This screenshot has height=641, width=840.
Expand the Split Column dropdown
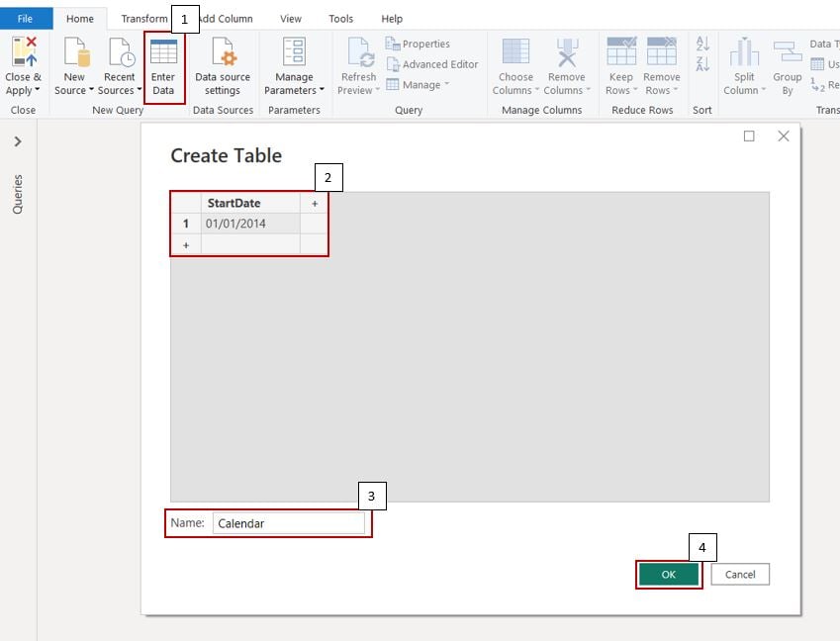742,61
